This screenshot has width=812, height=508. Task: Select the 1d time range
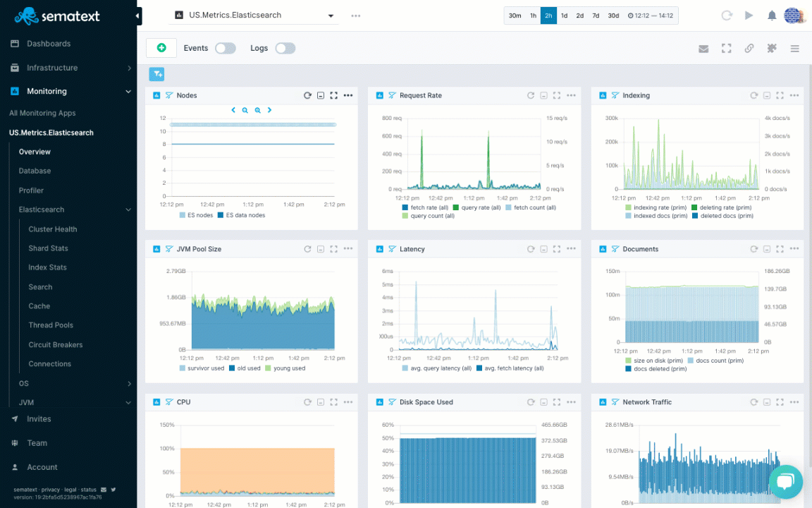click(x=564, y=16)
